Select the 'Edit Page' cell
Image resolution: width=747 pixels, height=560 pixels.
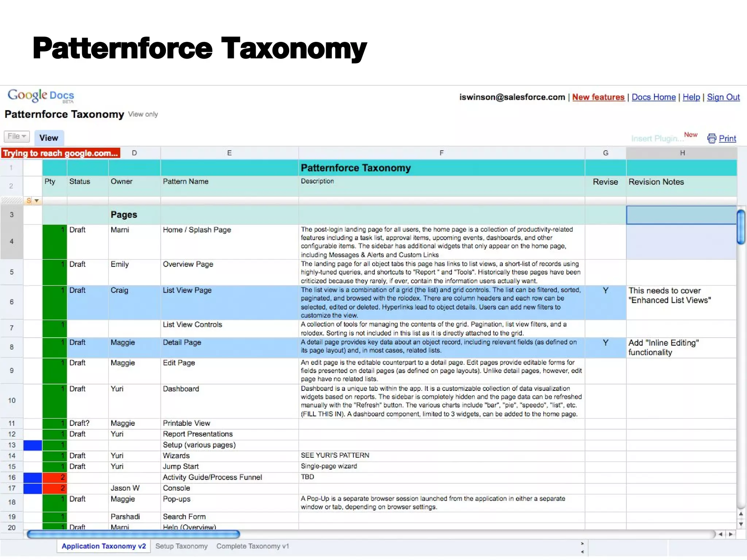coord(229,371)
